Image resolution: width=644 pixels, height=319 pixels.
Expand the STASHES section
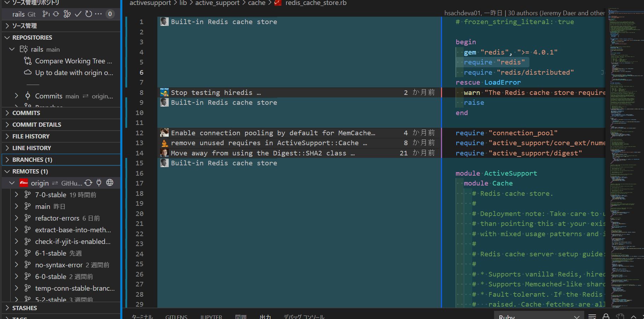[x=61, y=308]
